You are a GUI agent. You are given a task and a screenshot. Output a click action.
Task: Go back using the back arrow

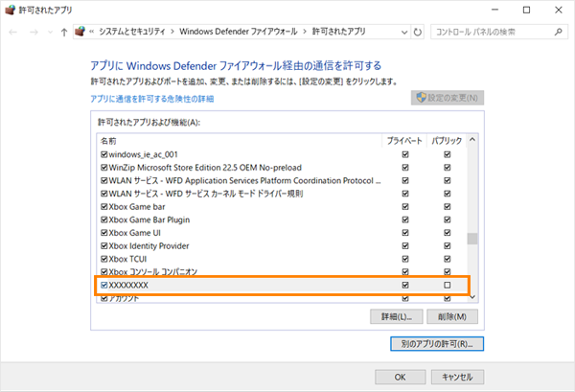pos(13,33)
